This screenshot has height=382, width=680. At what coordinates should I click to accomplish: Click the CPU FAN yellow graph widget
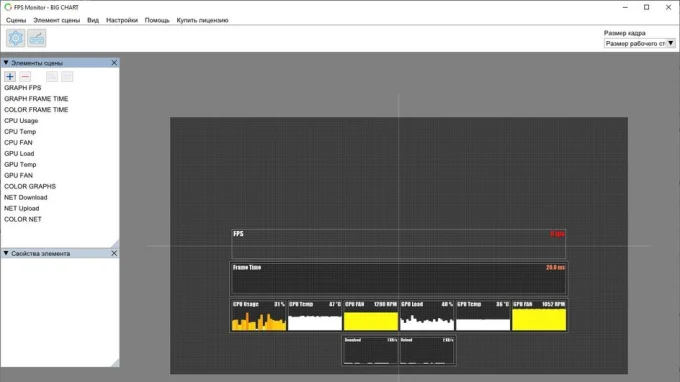tap(371, 316)
